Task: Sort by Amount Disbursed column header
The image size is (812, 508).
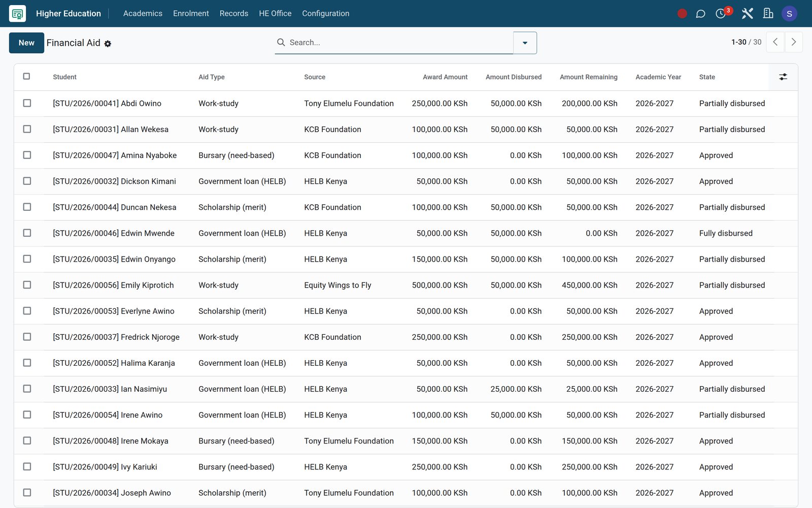Action: [x=514, y=77]
